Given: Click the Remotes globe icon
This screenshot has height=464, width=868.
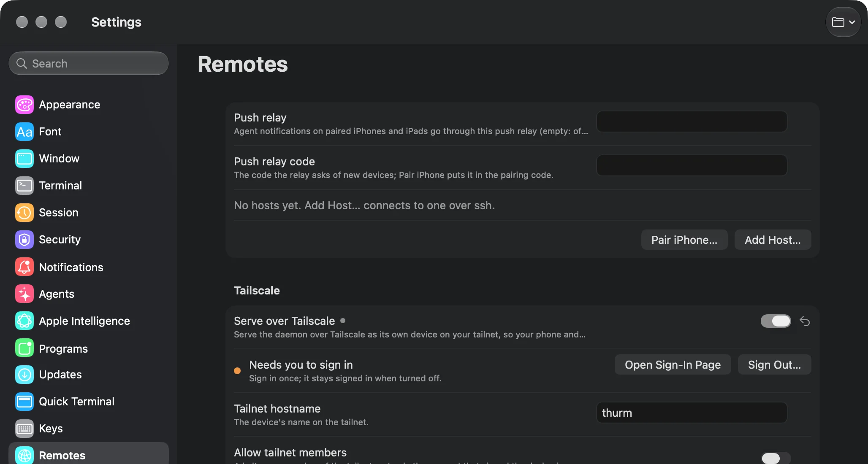Looking at the screenshot, I should [x=24, y=455].
